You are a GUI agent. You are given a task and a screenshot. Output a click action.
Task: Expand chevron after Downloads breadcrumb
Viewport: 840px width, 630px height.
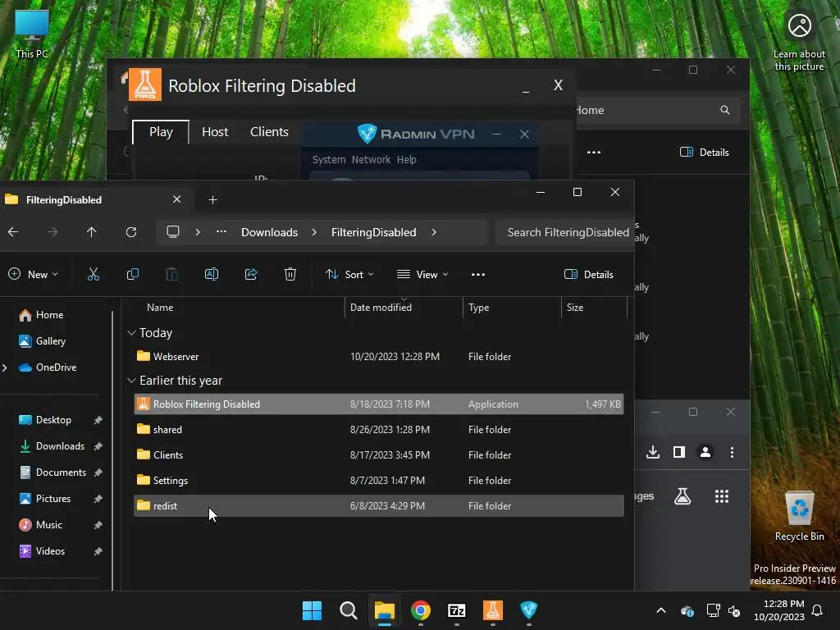click(314, 232)
